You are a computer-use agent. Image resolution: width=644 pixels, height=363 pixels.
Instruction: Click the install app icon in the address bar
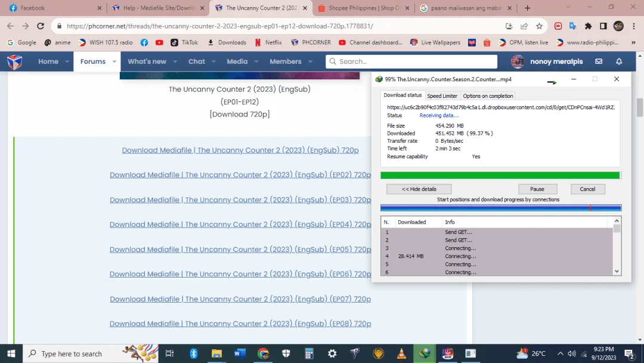[x=509, y=26]
